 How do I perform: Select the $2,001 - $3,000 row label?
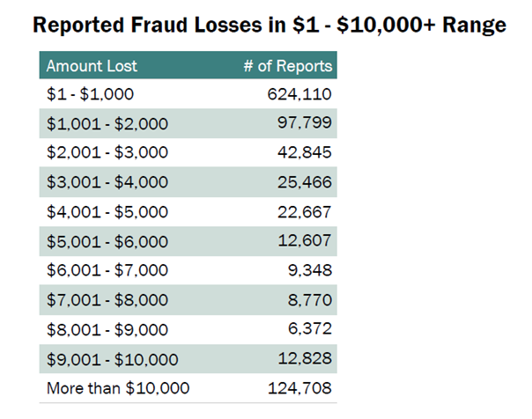coord(107,152)
